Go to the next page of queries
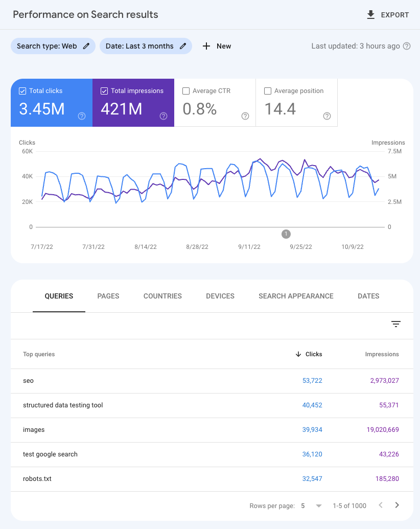This screenshot has width=420, height=529. click(x=397, y=505)
